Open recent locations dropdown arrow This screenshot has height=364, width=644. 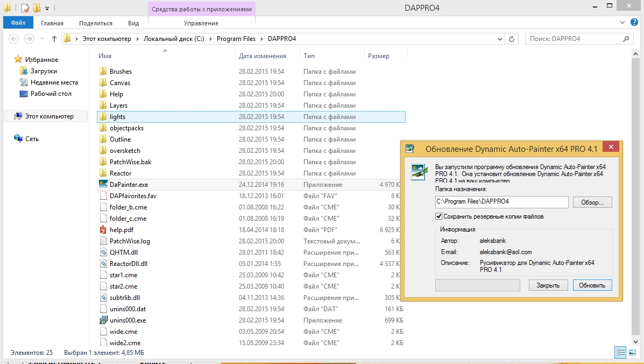pos(42,39)
